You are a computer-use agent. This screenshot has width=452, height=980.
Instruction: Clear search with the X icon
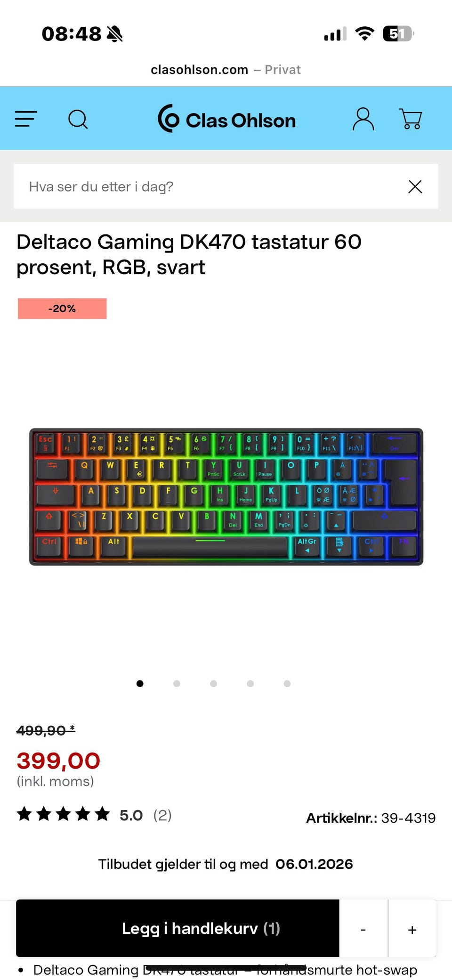(415, 186)
